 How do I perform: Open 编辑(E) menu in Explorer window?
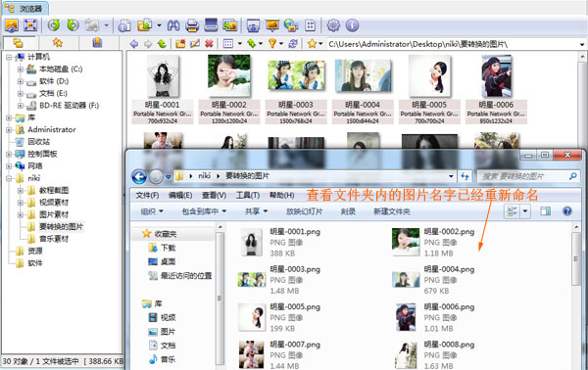click(180, 195)
